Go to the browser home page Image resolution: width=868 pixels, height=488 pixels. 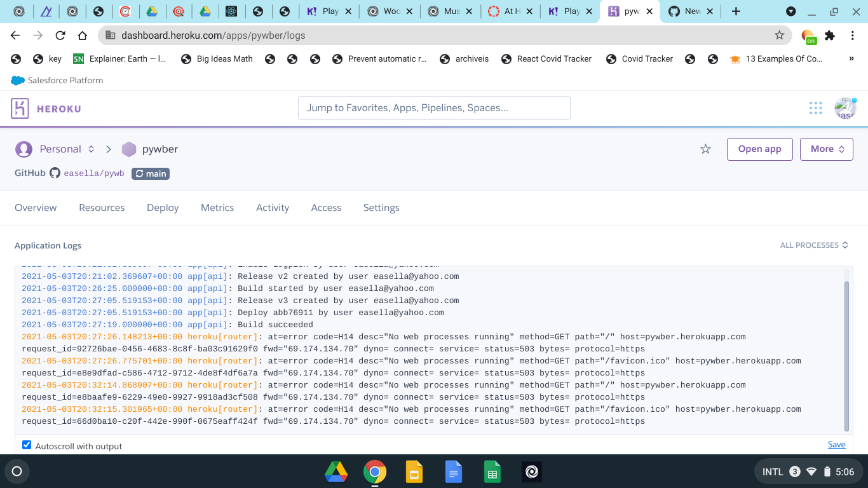point(83,36)
